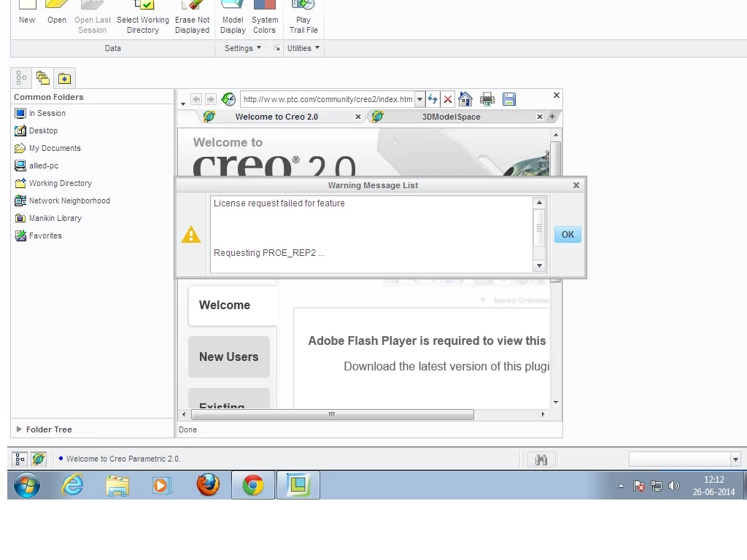Launch Internet Explorer from taskbar
The width and height of the screenshot is (747, 560).
pyautogui.click(x=72, y=485)
